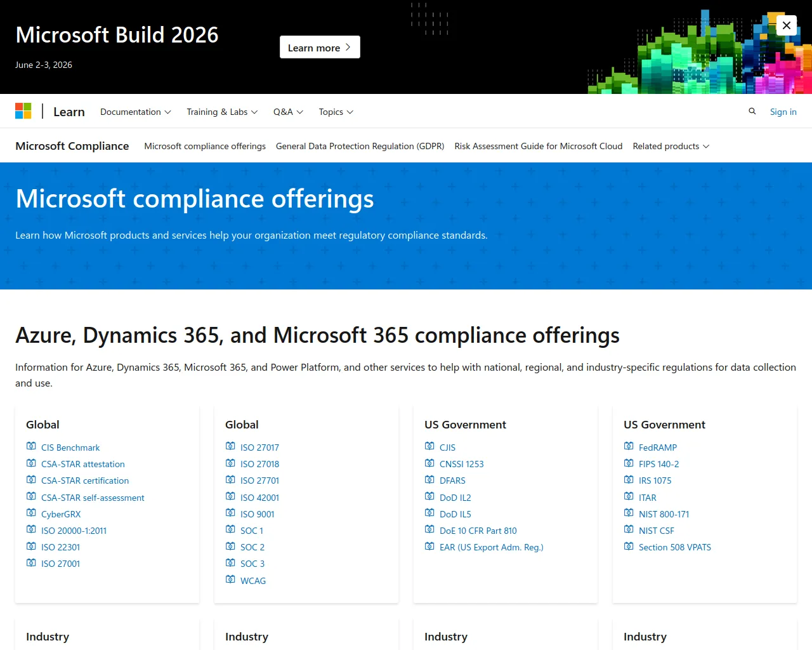The image size is (812, 650).
Task: Open the ISO 27001 link
Action: coord(61,564)
